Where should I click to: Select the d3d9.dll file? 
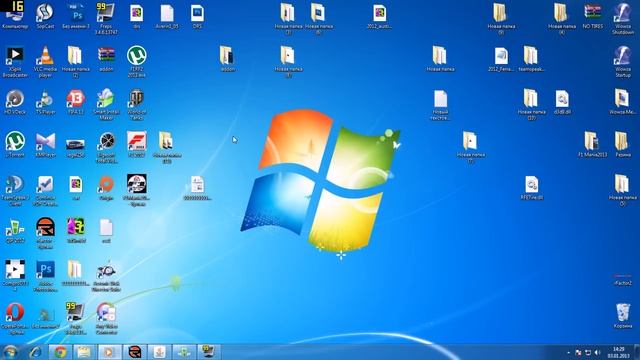pos(562,102)
